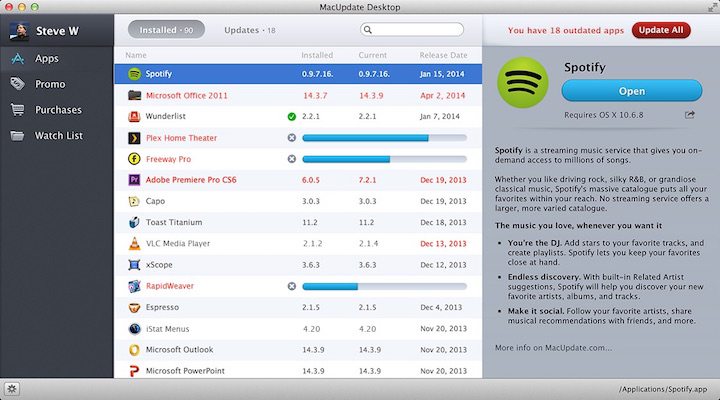Image resolution: width=720 pixels, height=400 pixels.
Task: Open the Apps sidebar section
Action: pos(56,59)
